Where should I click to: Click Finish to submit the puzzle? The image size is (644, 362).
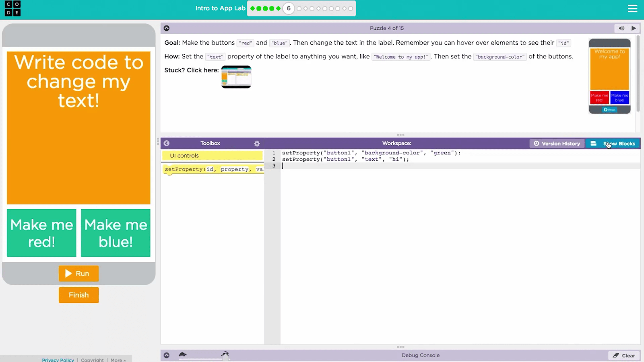point(78,295)
